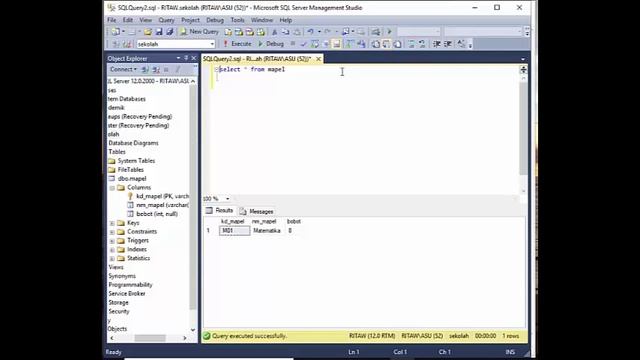The image size is (640, 360).
Task: Select the M01 cell in results
Action: click(234, 231)
